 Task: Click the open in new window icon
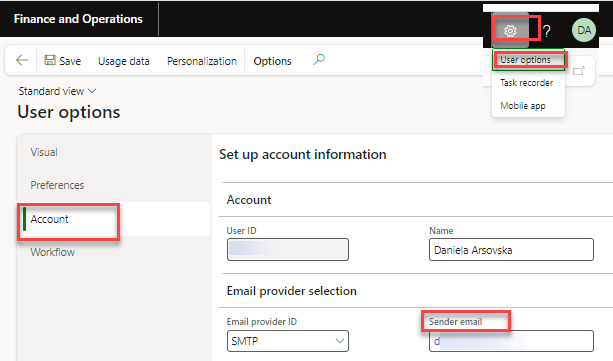[x=579, y=71]
